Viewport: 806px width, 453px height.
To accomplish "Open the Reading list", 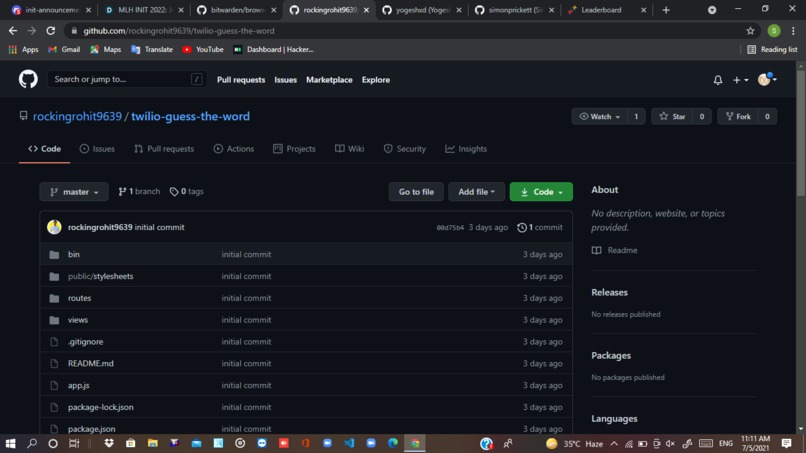I will 772,49.
